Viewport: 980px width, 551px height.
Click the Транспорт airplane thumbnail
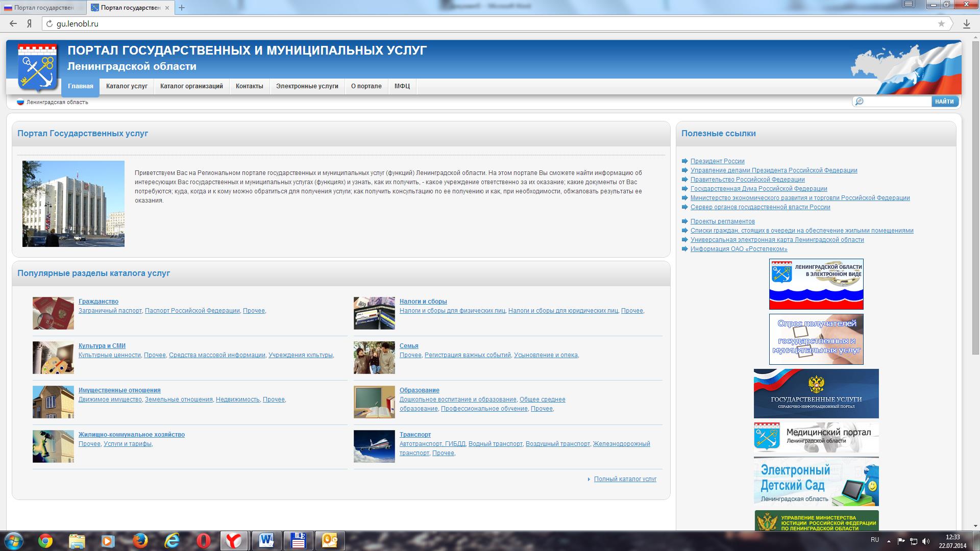pyautogui.click(x=374, y=446)
